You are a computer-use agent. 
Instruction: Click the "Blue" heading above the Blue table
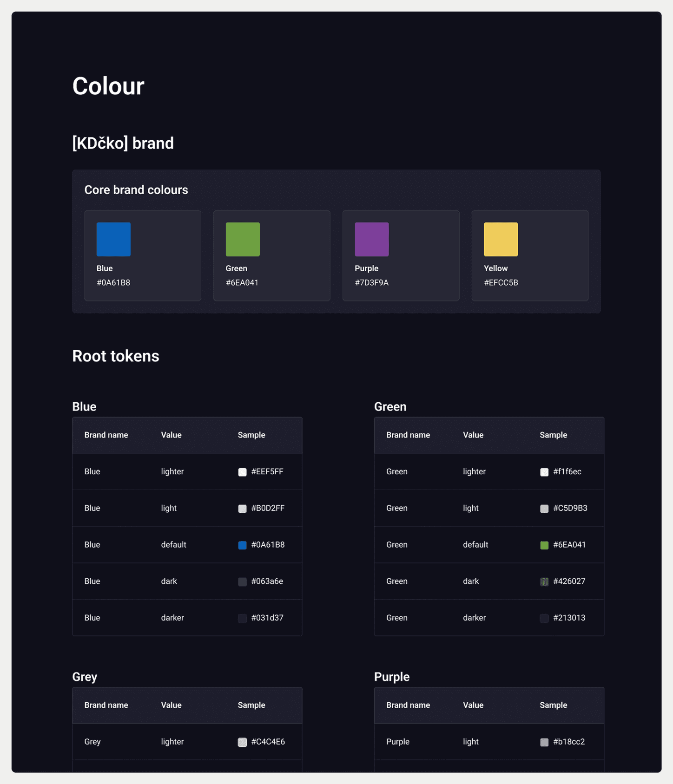(85, 406)
